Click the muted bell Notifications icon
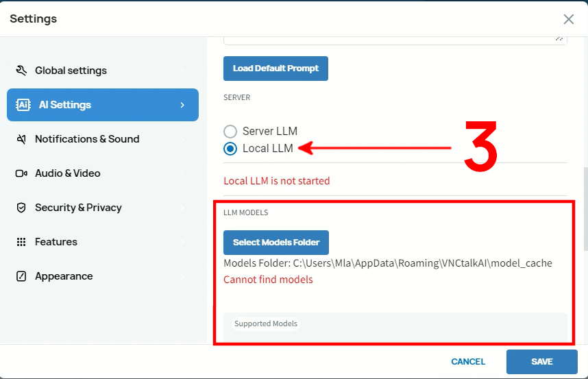588x379 pixels. pos(21,139)
